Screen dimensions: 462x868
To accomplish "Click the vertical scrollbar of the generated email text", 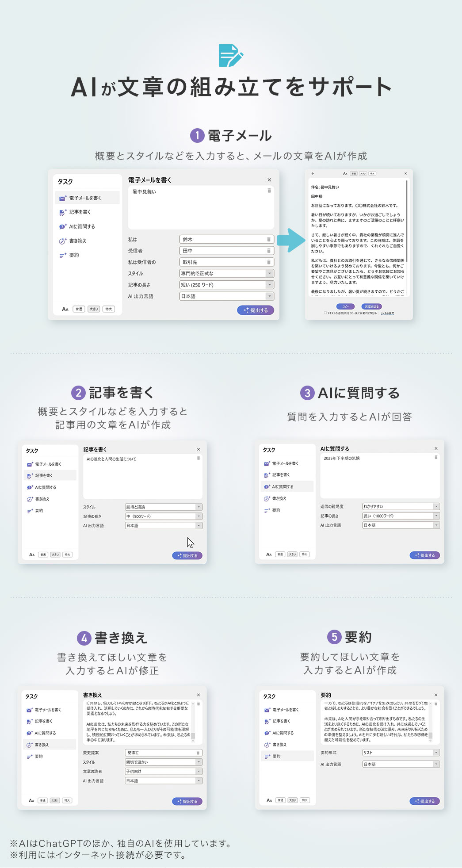I will (407, 221).
